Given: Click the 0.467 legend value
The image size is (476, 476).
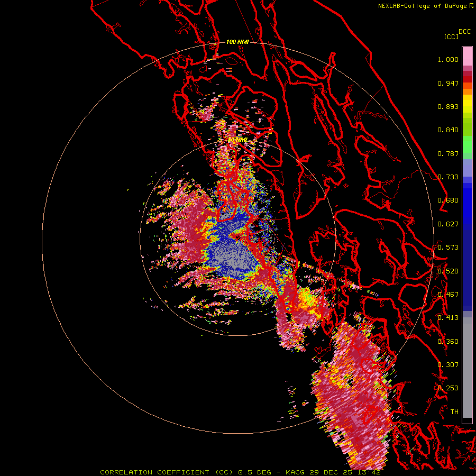Looking at the screenshot, I should pos(448,295).
